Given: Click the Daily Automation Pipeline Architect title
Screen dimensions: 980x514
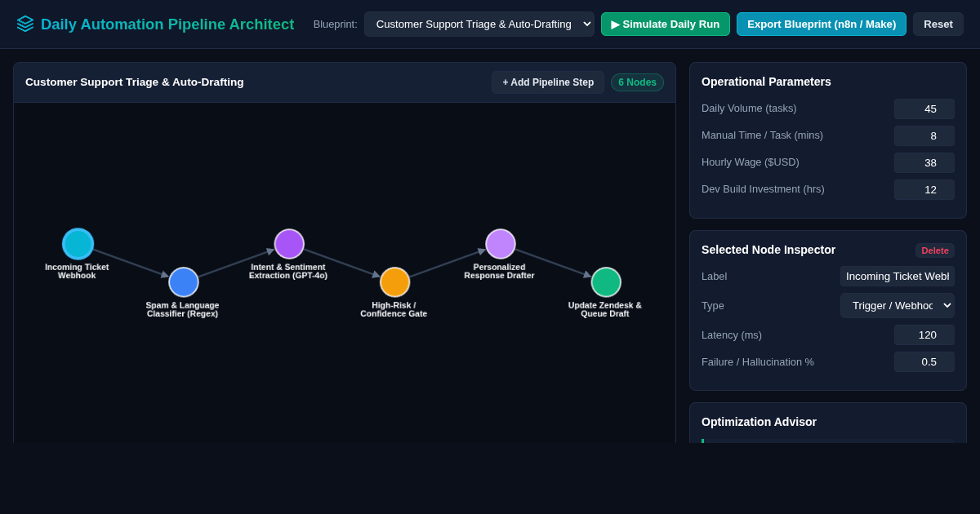Looking at the screenshot, I should pyautogui.click(x=167, y=24).
